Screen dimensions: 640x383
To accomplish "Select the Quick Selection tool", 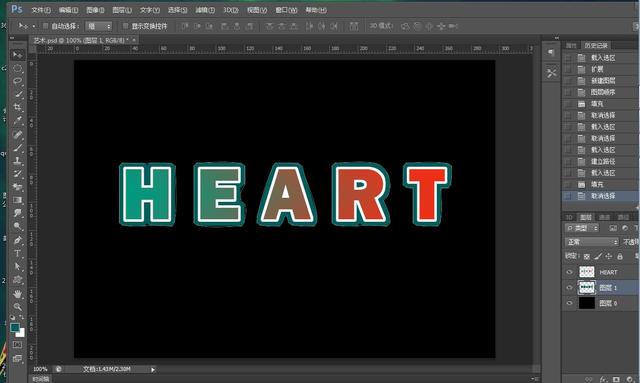I will coord(17,94).
